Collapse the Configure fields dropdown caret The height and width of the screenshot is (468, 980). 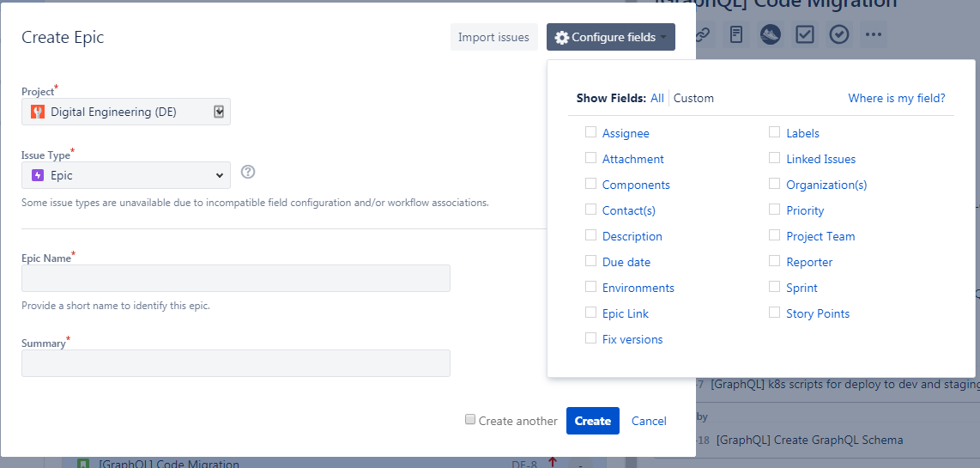click(x=662, y=38)
